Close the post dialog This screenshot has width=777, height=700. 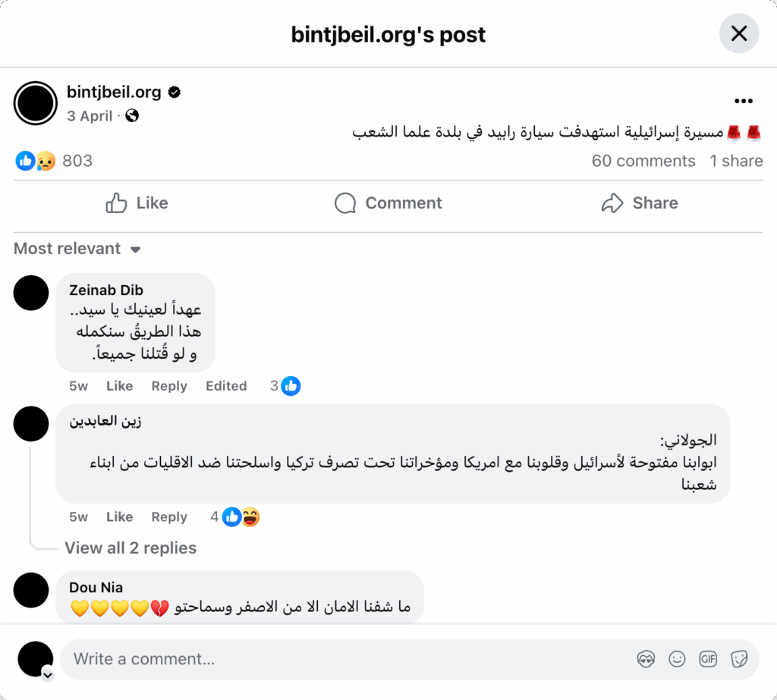pyautogui.click(x=738, y=33)
